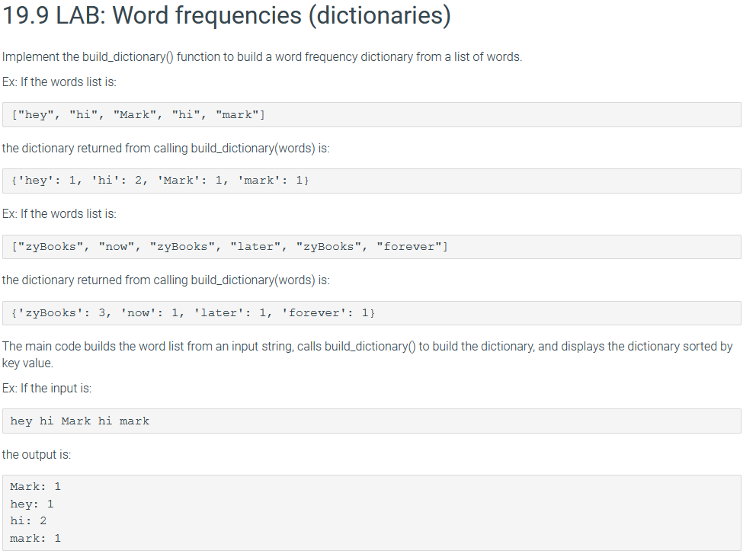The height and width of the screenshot is (557, 756).
Task: Click the 'hey' dictionary result code box
Action: pos(372,181)
